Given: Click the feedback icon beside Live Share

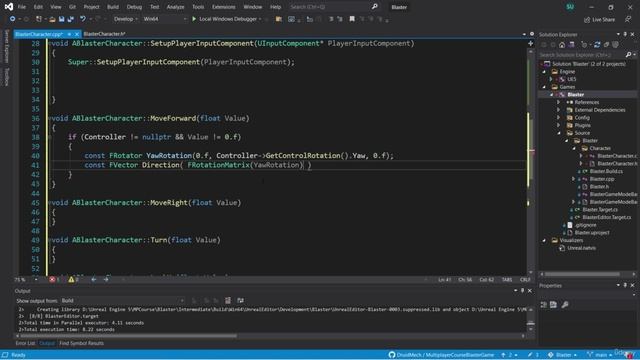Looking at the screenshot, I should [628, 19].
